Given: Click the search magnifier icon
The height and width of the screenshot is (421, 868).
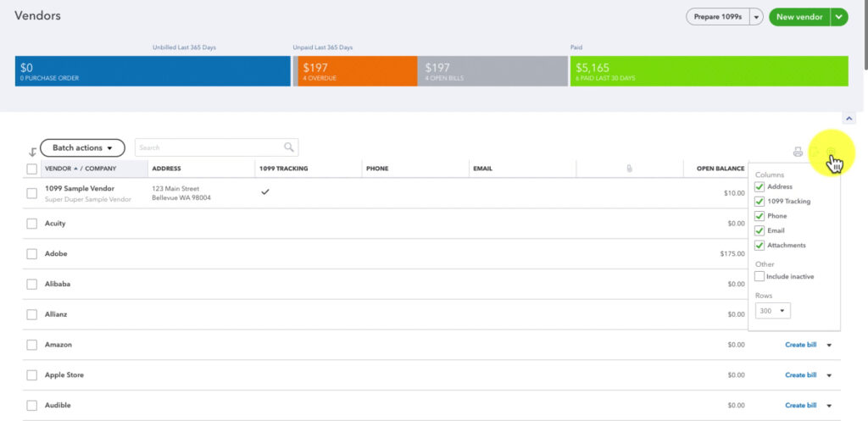Looking at the screenshot, I should 289,147.
